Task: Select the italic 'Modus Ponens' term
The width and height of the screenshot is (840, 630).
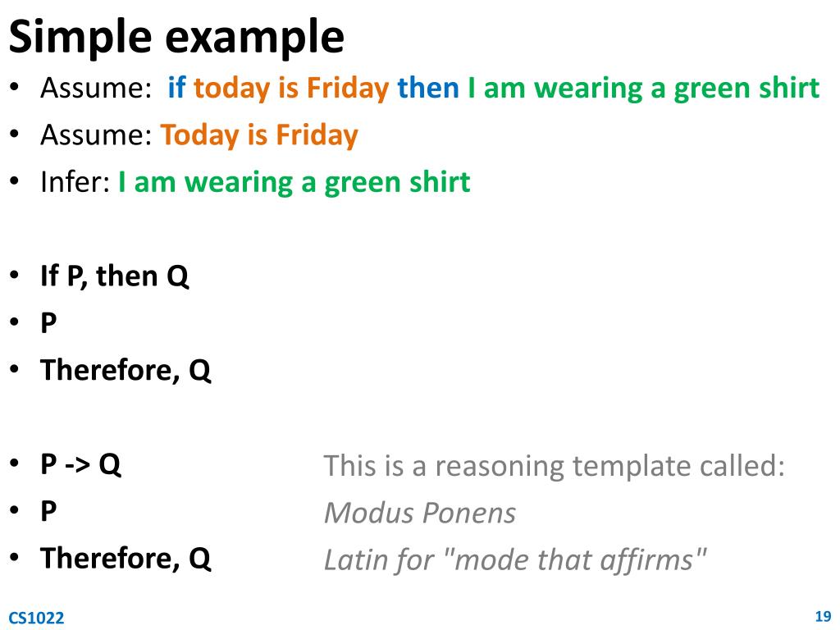Action: click(x=419, y=513)
